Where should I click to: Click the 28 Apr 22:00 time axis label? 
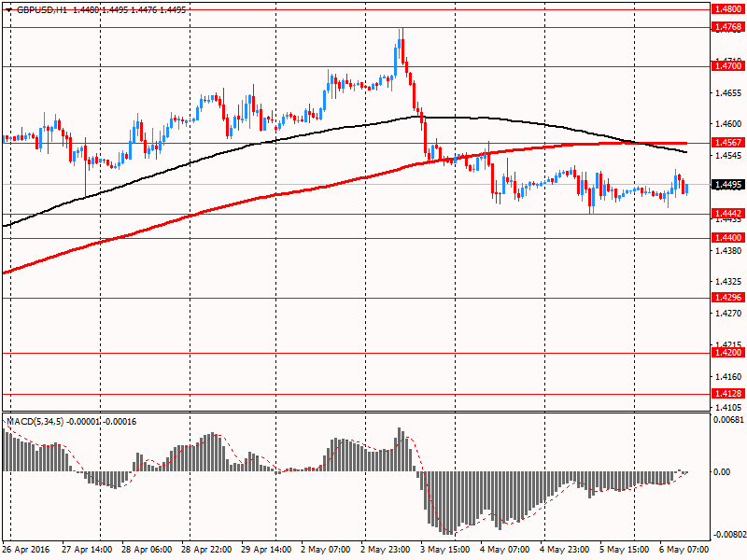click(x=206, y=549)
